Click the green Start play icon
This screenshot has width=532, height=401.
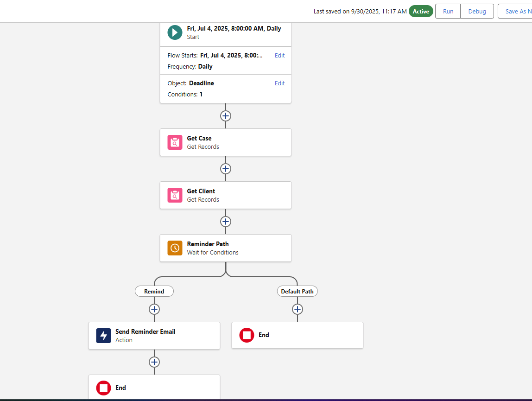pos(175,32)
